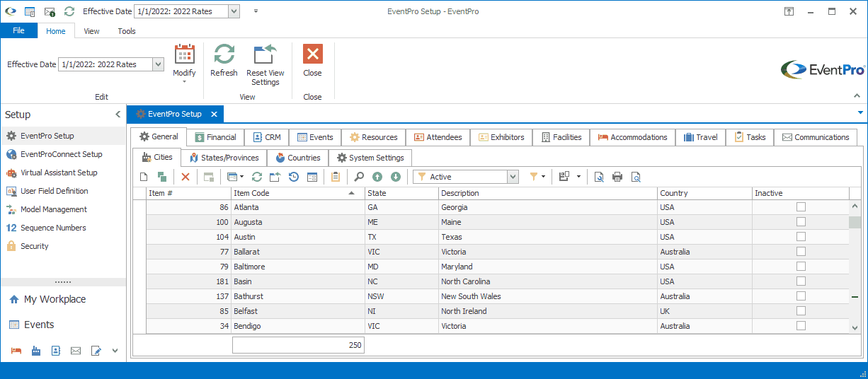Sort by the Item Code column header

point(298,193)
